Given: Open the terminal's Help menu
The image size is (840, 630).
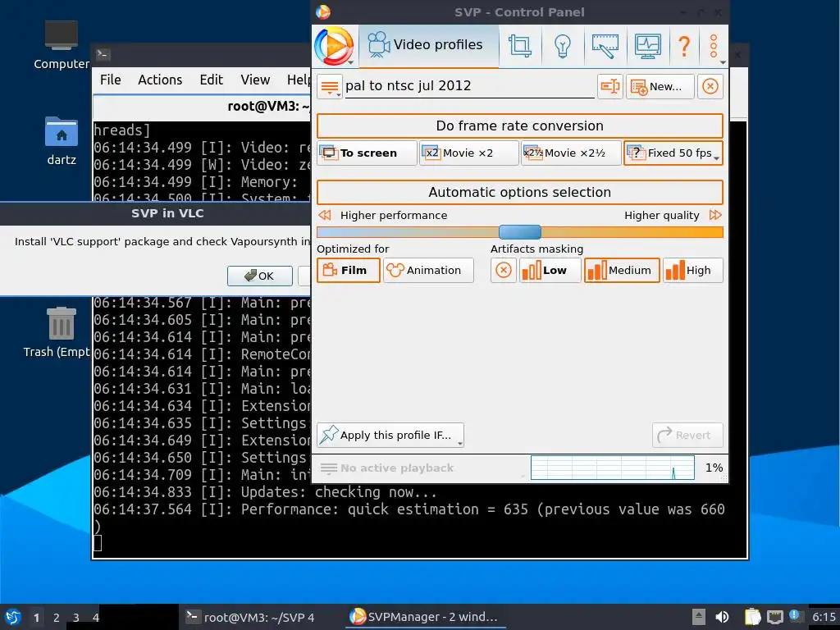Looking at the screenshot, I should point(299,80).
